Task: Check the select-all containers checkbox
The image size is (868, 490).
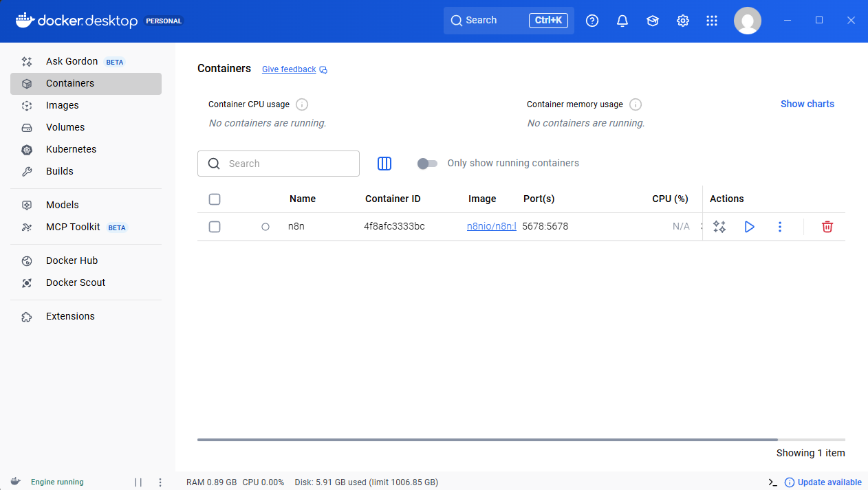Action: pos(215,199)
